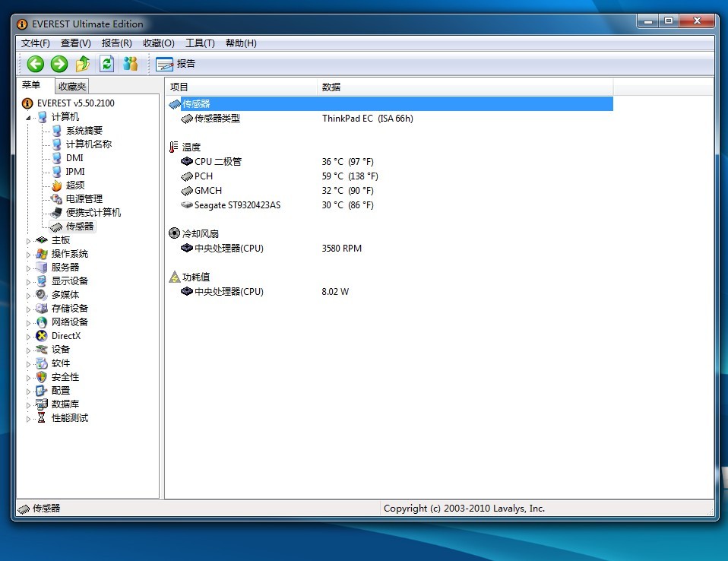Click the 操作系统 Windows flag icon

[x=42, y=254]
